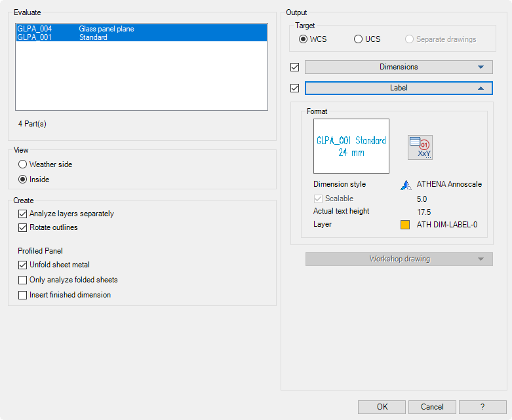Select WCS as output target
Image resolution: width=512 pixels, height=420 pixels.
[304, 39]
